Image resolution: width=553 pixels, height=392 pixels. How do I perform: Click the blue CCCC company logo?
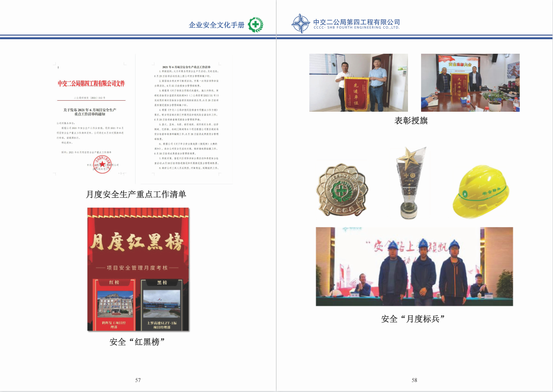301,24
